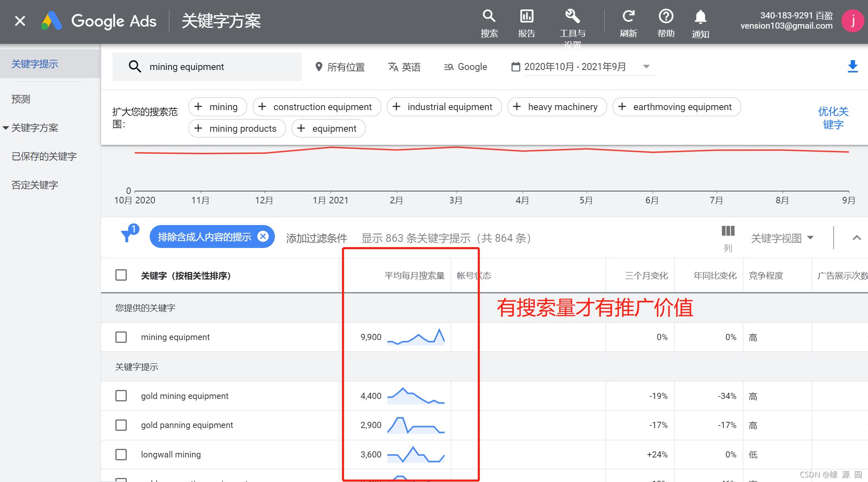Toggle the select-all keywords checkbox
The width and height of the screenshot is (868, 482).
121,275
